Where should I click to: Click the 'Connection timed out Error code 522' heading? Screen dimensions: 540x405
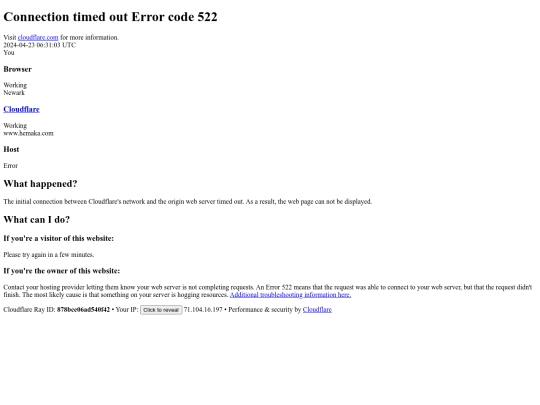tap(111, 17)
